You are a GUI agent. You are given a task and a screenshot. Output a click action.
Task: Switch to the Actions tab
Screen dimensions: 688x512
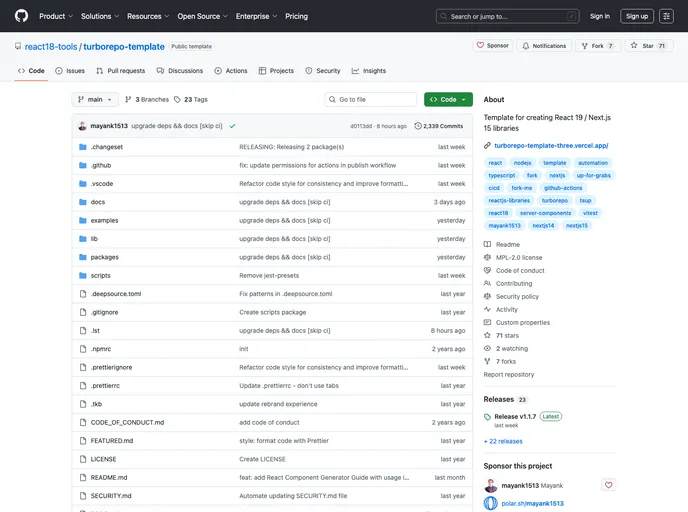(231, 71)
